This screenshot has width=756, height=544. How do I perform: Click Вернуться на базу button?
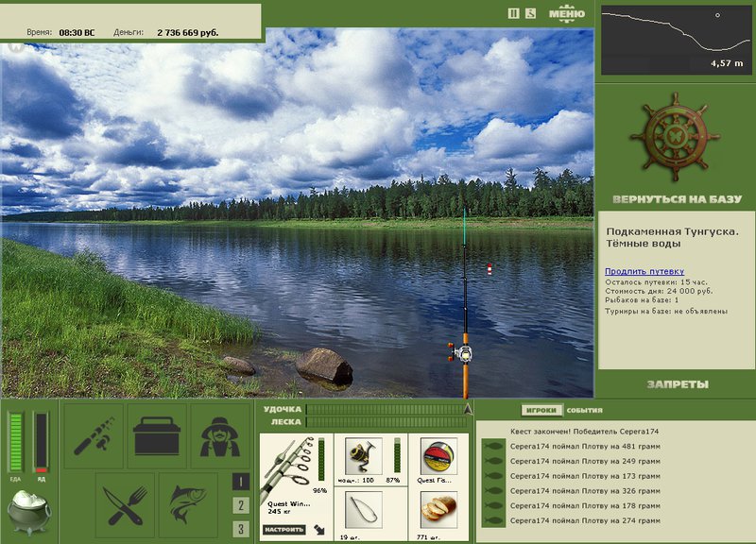tap(677, 199)
